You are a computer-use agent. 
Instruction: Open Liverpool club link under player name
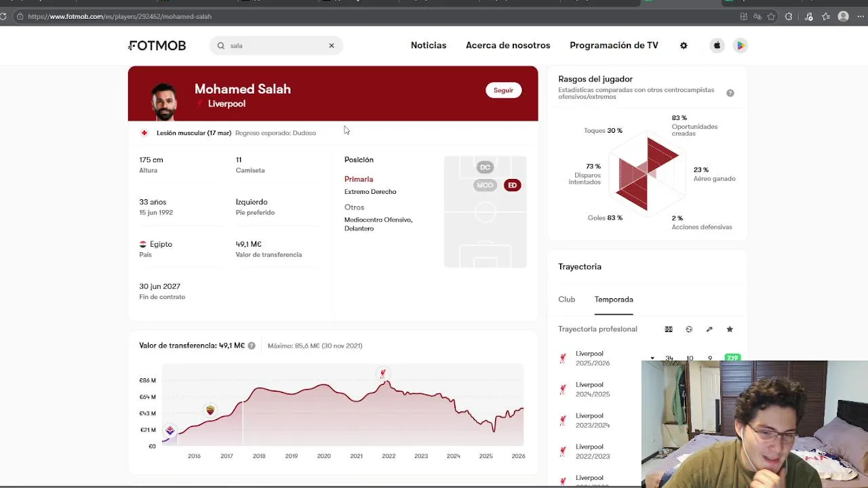[226, 104]
